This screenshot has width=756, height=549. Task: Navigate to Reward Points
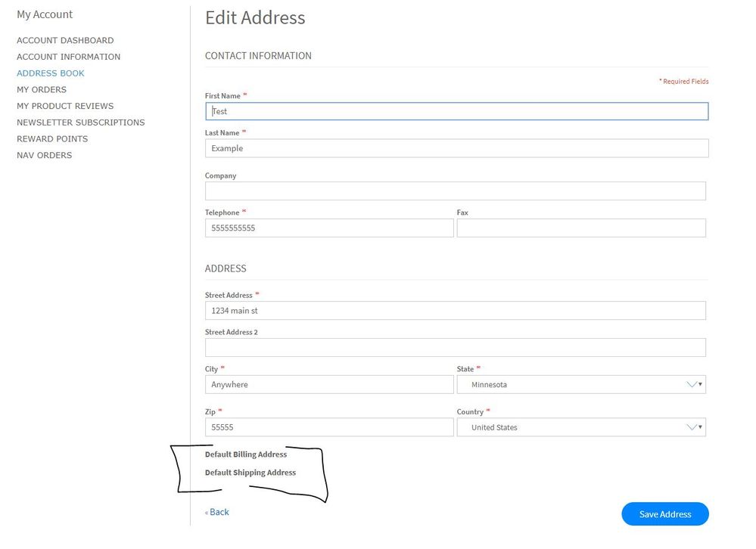52,138
